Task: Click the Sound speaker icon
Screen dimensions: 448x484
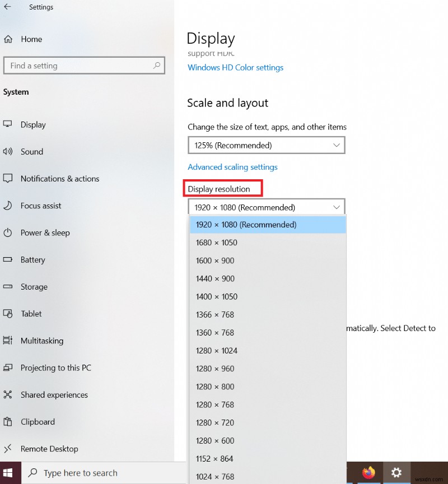Action: (x=8, y=152)
